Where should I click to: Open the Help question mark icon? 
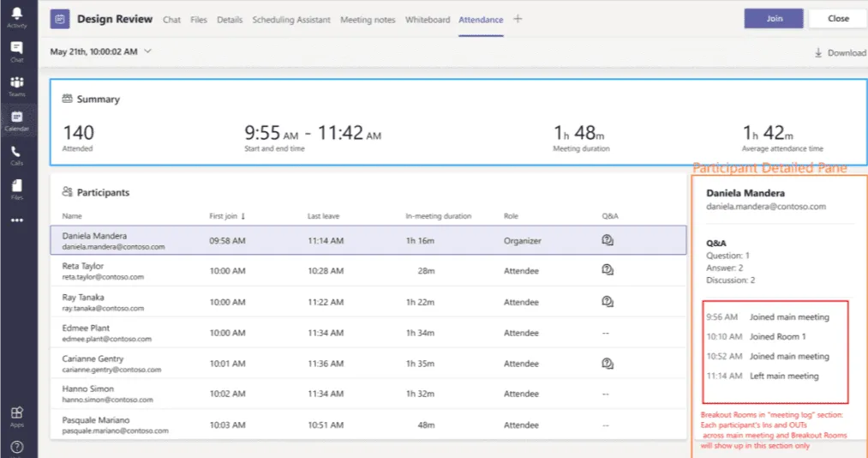coord(16,447)
